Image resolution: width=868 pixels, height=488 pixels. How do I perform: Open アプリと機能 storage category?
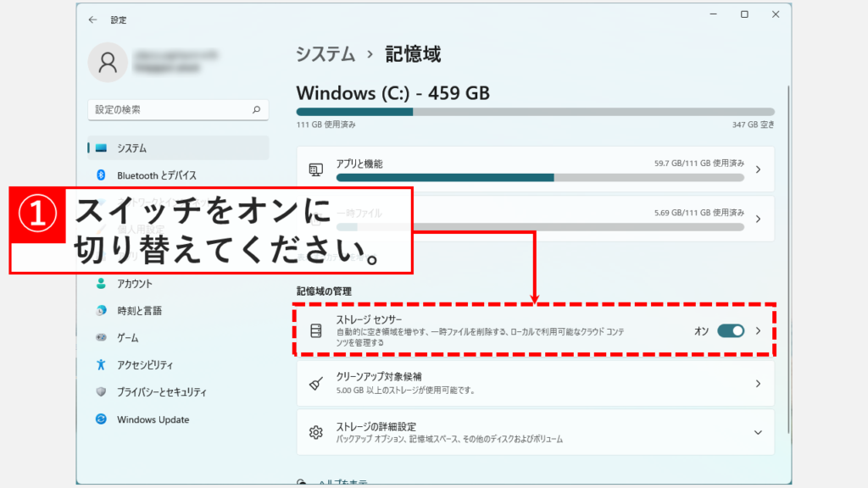tap(536, 169)
